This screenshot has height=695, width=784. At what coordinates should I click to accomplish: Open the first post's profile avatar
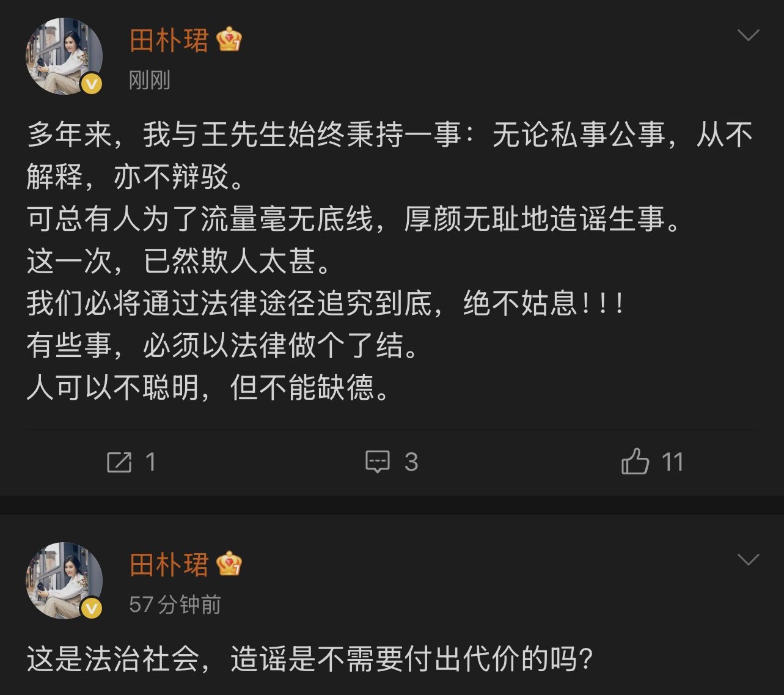click(64, 56)
